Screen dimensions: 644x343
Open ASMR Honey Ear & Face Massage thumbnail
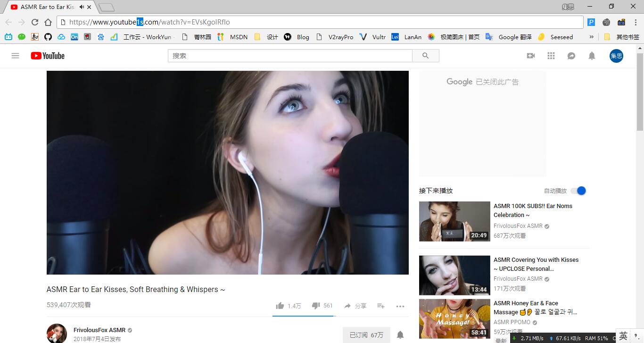pyautogui.click(x=454, y=319)
